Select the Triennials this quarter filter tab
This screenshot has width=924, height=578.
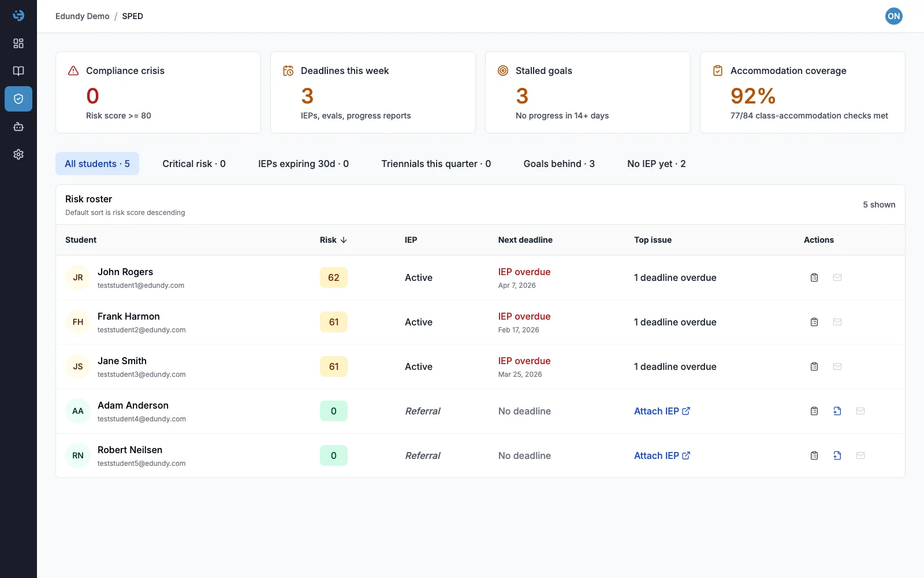coord(436,164)
